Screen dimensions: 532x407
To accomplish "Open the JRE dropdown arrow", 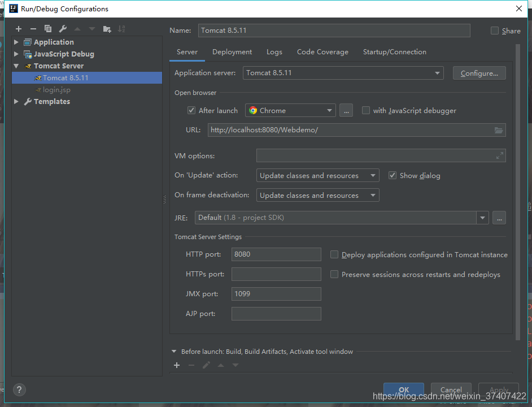I will (x=482, y=218).
